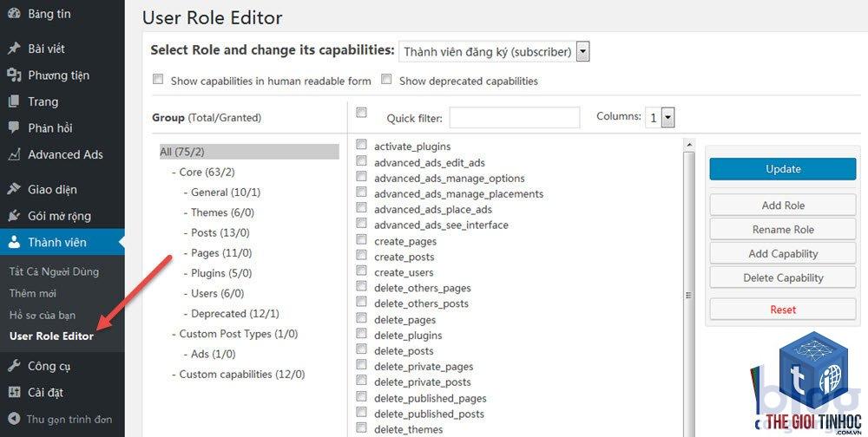Click the capabilities list scrollbar up arrow

tap(688, 145)
